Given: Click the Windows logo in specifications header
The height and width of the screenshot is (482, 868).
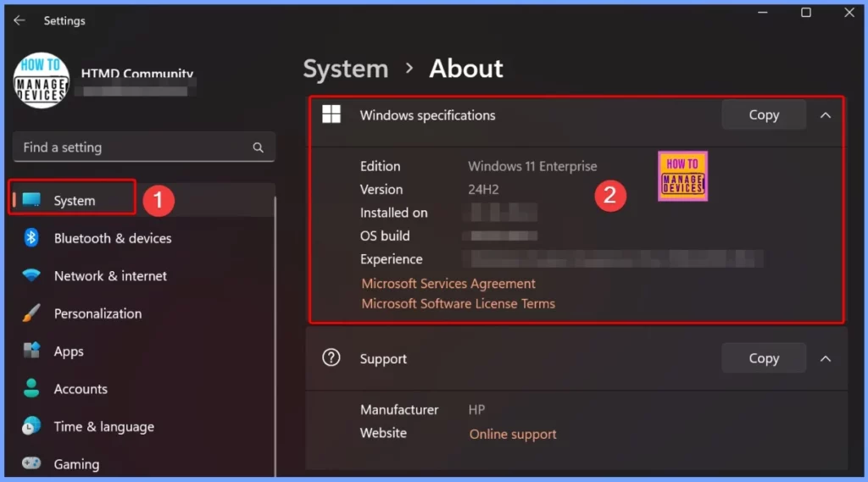Looking at the screenshot, I should [x=331, y=114].
